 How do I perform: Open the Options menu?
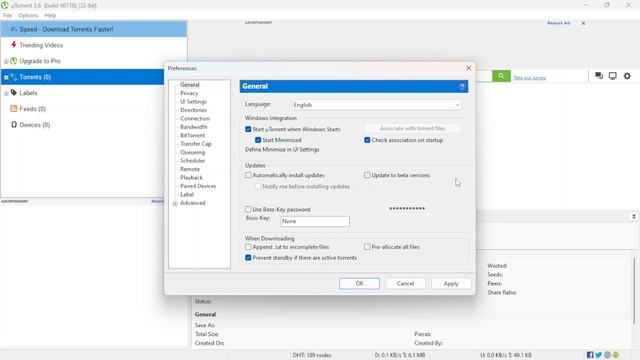(x=28, y=15)
